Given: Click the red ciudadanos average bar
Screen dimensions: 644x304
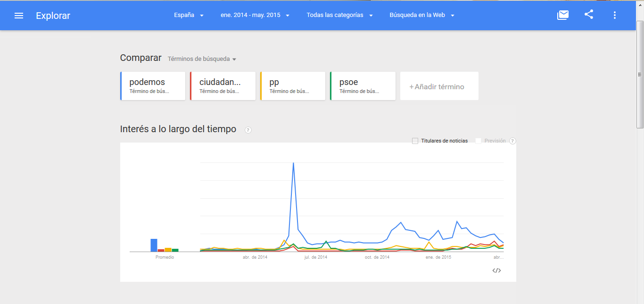Looking at the screenshot, I should point(161,250).
